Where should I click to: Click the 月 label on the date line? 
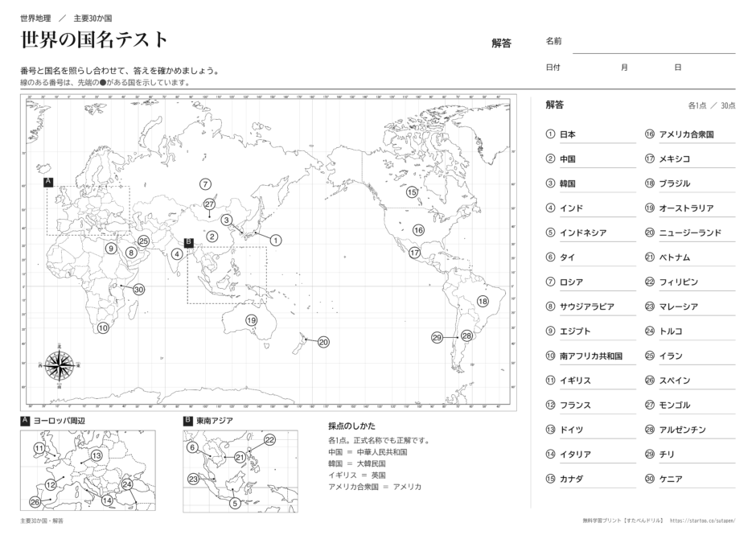(624, 68)
